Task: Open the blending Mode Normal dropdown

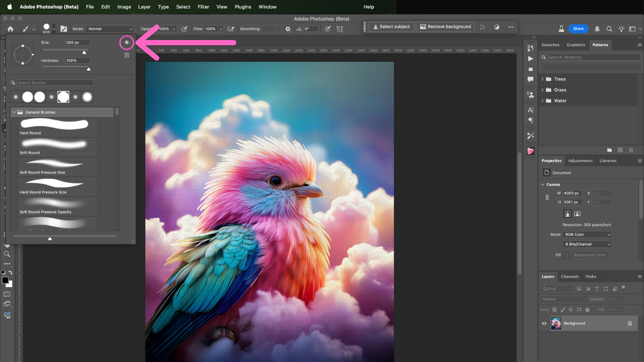Action: [x=110, y=29]
